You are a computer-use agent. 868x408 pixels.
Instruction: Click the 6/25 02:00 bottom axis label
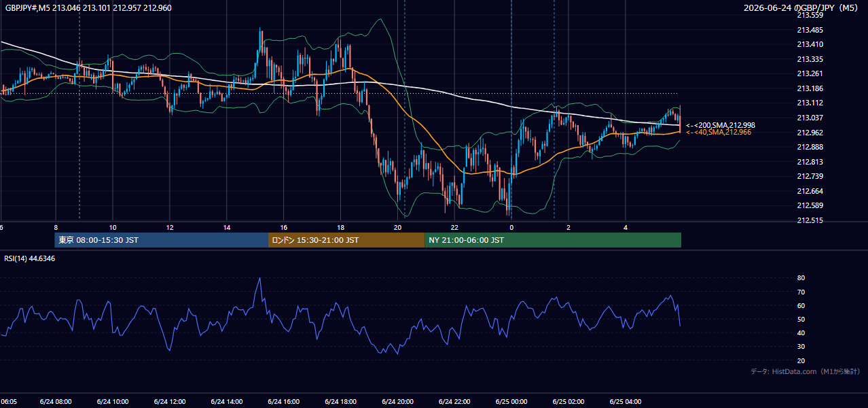(568, 402)
